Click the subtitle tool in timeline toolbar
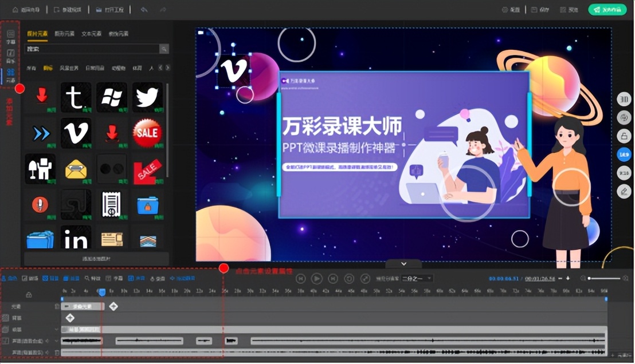The height and width of the screenshot is (364, 635). (x=114, y=279)
